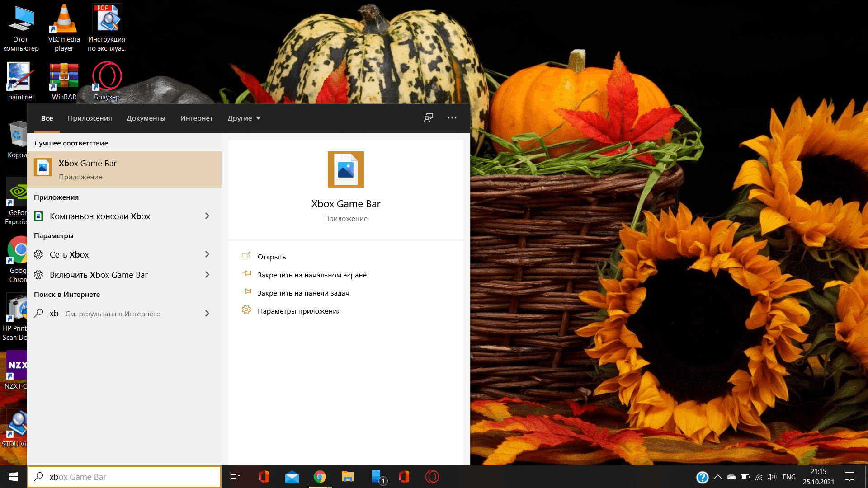868x488 pixels.
Task: Show desktop via taskbar edge button
Action: tap(866, 477)
